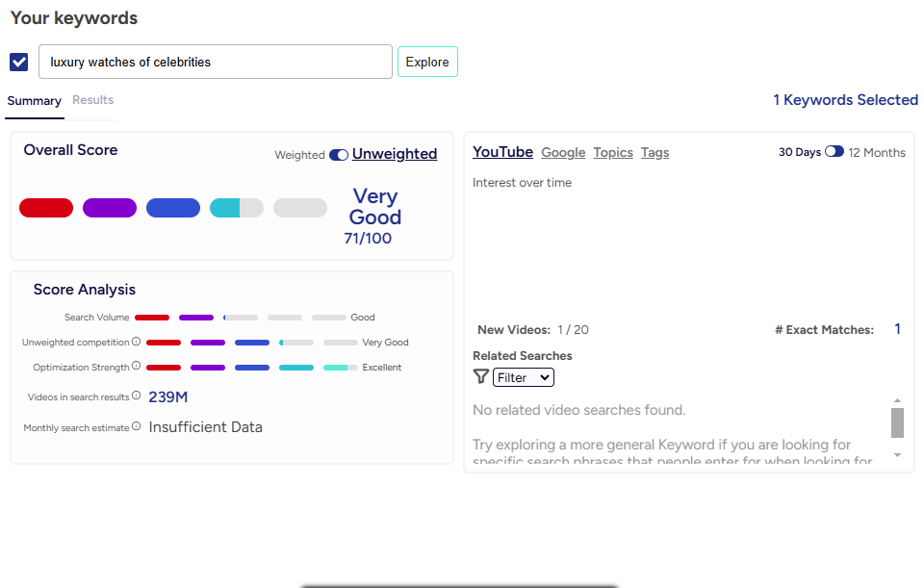The width and height of the screenshot is (924, 588).
Task: Toggle the 30 Days/12 Months switch
Action: pos(834,152)
